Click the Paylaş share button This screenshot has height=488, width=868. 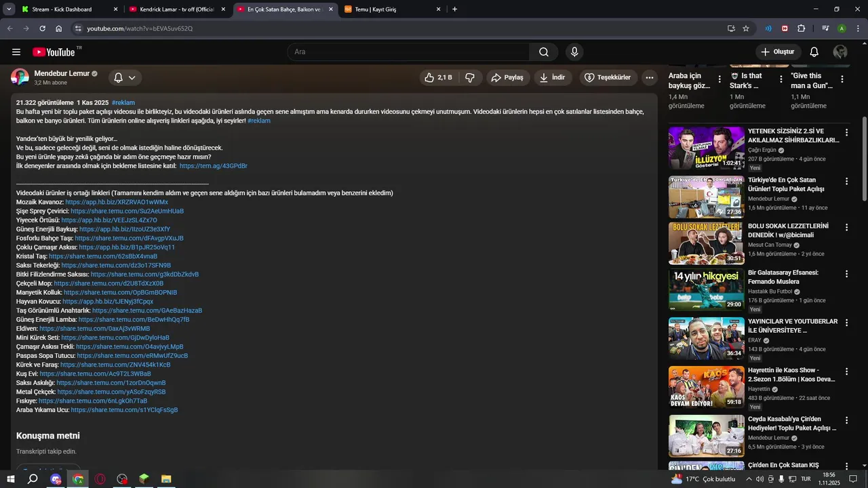coord(507,78)
